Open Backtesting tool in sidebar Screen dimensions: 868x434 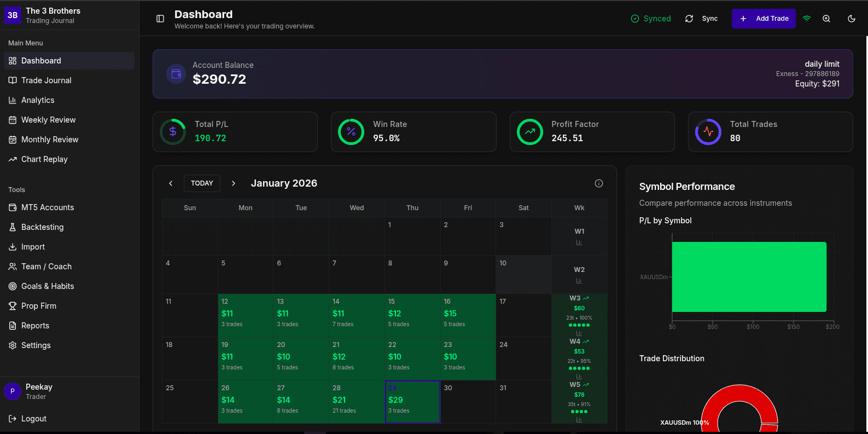pos(42,227)
